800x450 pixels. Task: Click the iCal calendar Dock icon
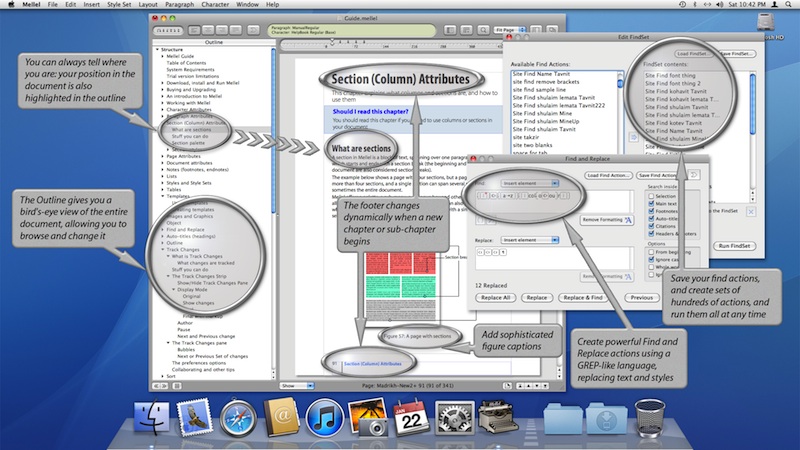click(411, 418)
